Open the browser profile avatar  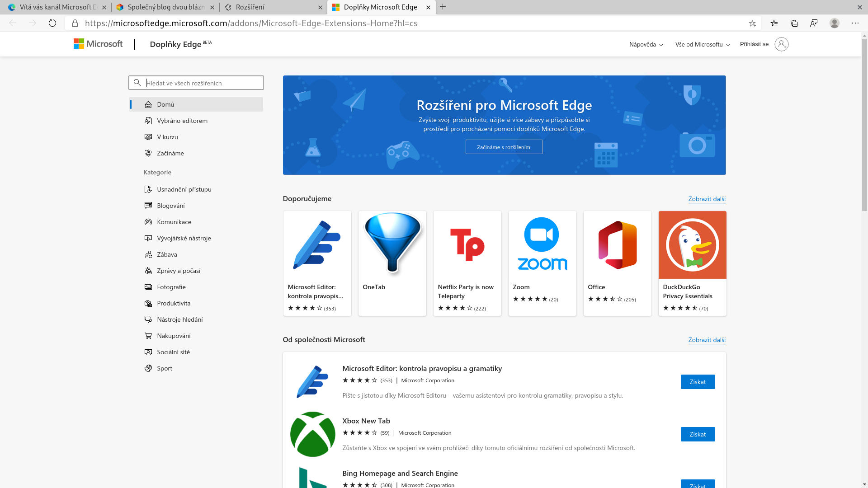(835, 23)
